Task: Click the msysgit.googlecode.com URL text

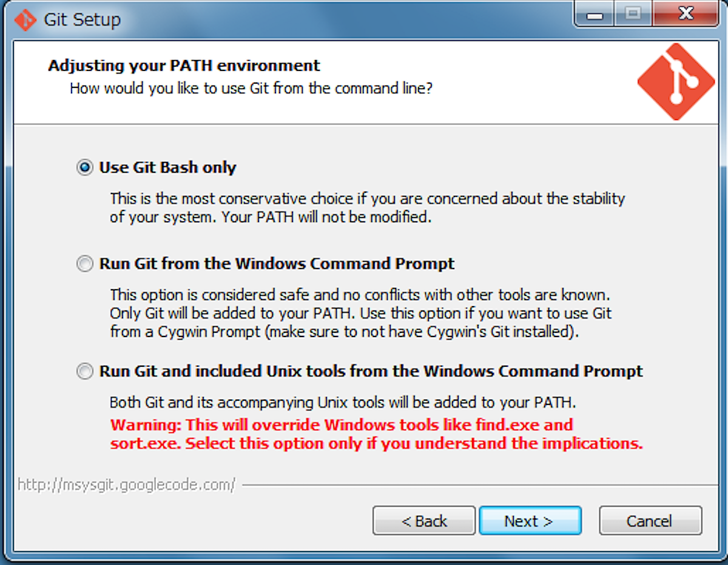Action: pos(126,485)
